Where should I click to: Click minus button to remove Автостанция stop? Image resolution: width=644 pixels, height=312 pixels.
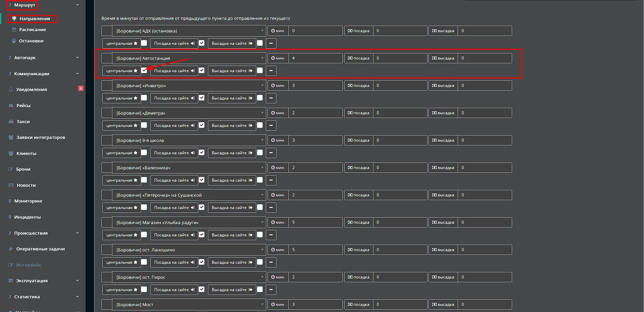tap(271, 71)
